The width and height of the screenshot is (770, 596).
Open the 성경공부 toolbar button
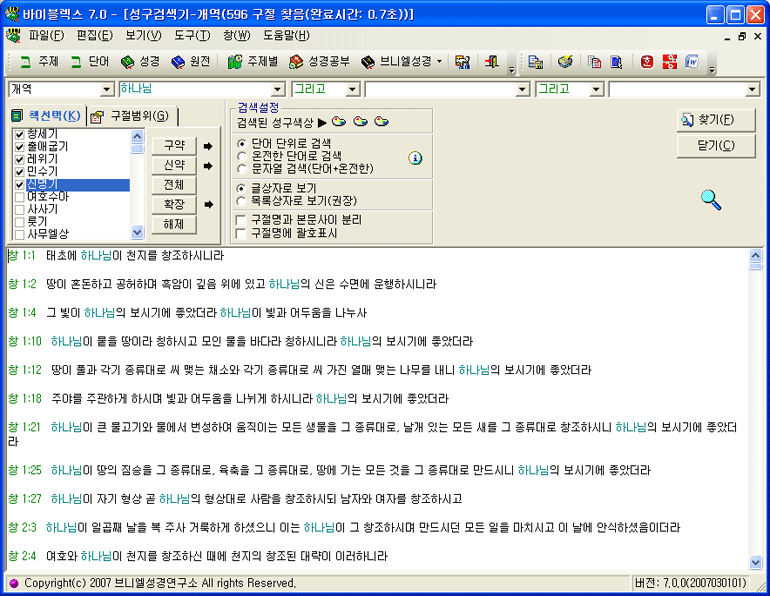coord(319,61)
